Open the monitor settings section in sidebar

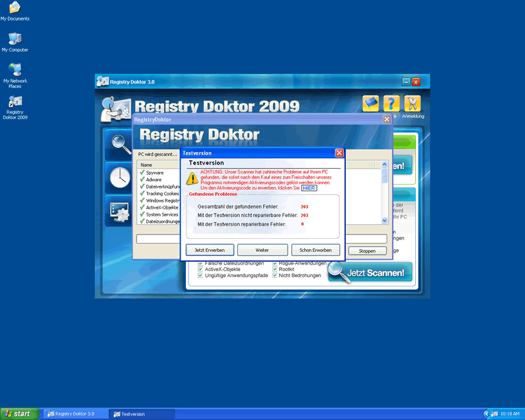(120, 211)
